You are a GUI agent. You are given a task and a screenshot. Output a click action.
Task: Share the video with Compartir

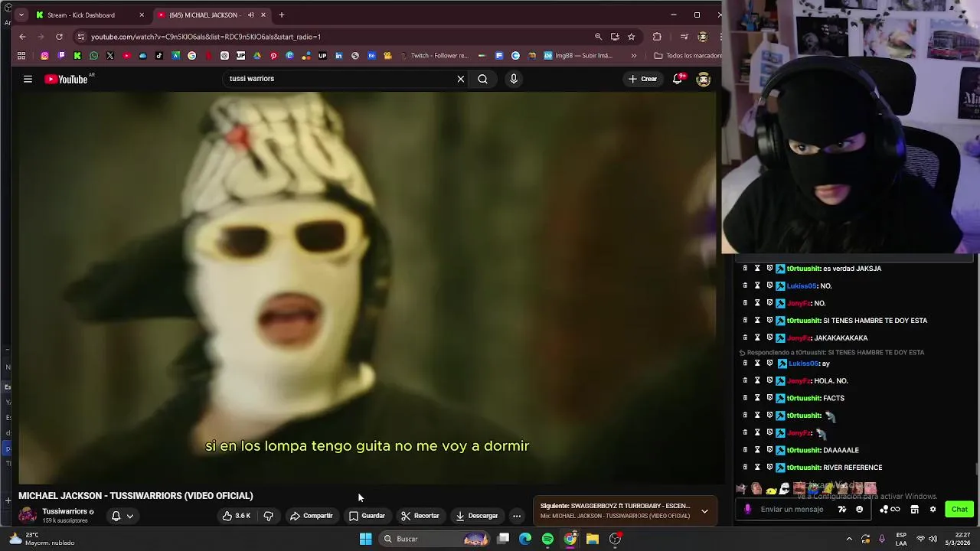click(x=311, y=516)
